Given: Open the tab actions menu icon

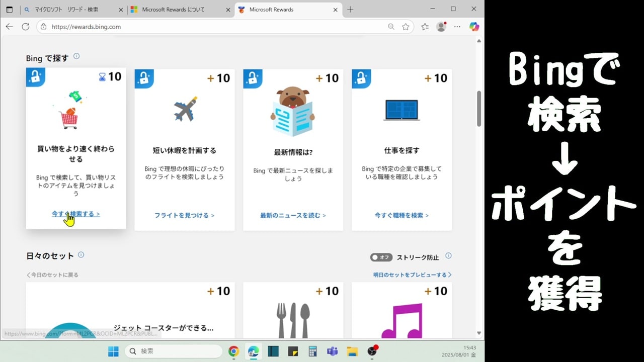Looking at the screenshot, I should [x=9, y=10].
